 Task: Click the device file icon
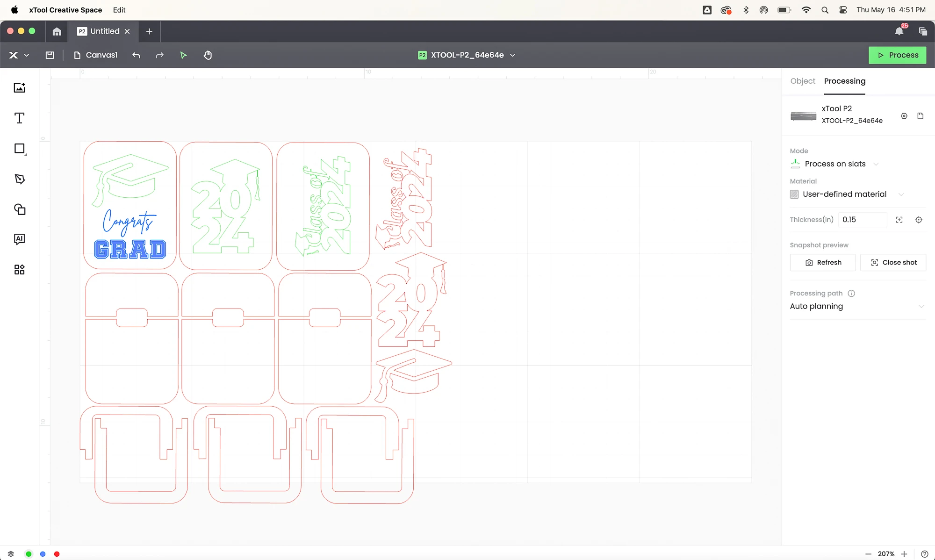pos(921,116)
